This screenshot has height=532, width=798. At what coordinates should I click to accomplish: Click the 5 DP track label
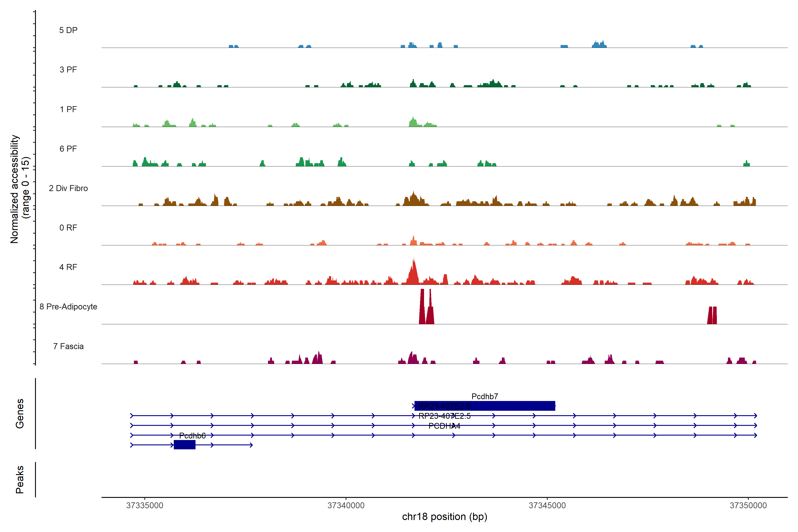(x=68, y=30)
